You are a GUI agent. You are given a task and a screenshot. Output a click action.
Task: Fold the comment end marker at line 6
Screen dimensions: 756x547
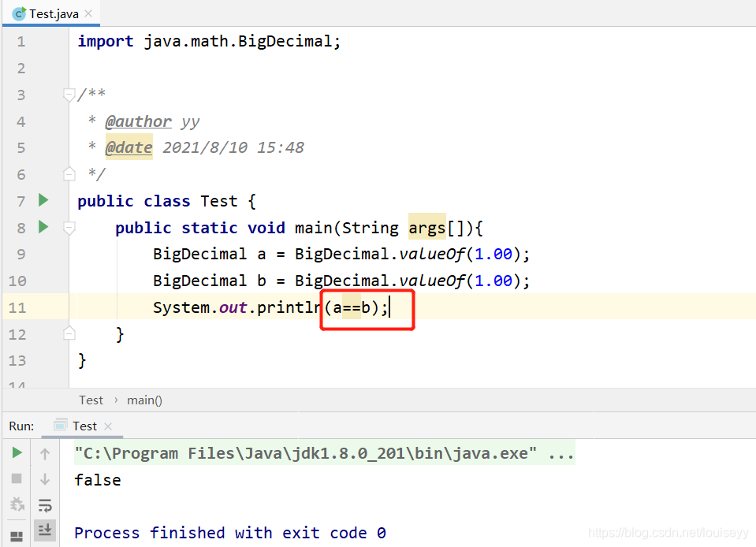pyautogui.click(x=69, y=174)
